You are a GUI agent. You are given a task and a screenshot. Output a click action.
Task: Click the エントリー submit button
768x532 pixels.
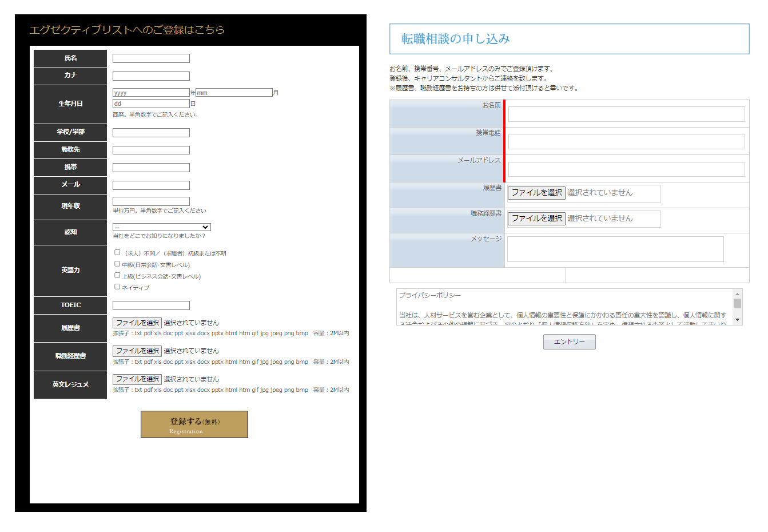pos(570,342)
